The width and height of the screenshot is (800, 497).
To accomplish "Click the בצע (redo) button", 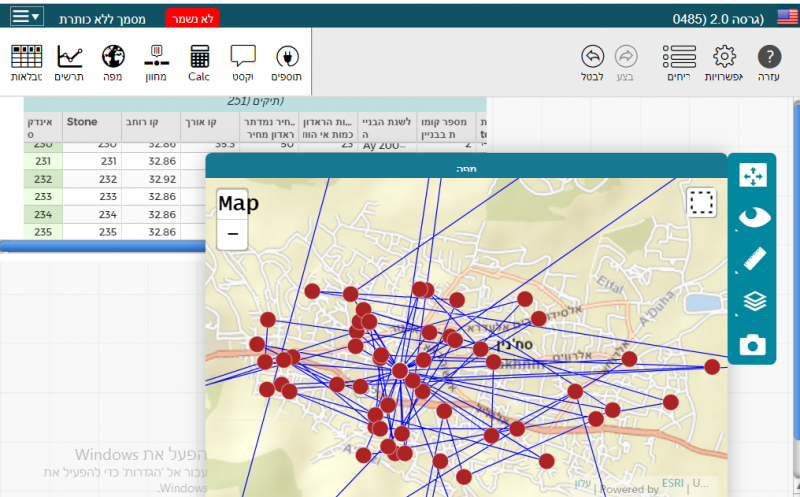I will (626, 62).
